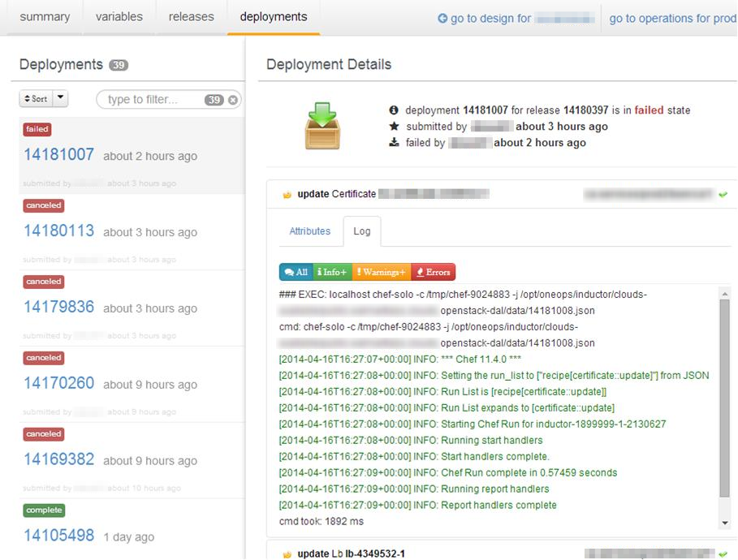Toggle the Info+ log level filter
This screenshot has width=738, height=560.
pyautogui.click(x=332, y=272)
